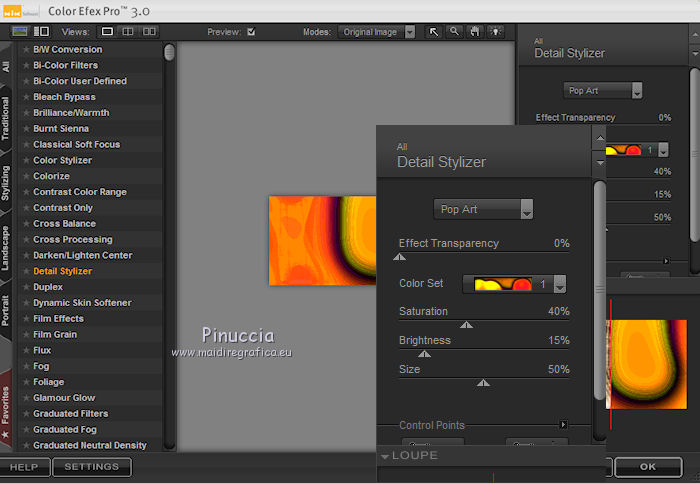Select the Cross Processing filter
Image resolution: width=700 pixels, height=484 pixels.
coord(73,239)
